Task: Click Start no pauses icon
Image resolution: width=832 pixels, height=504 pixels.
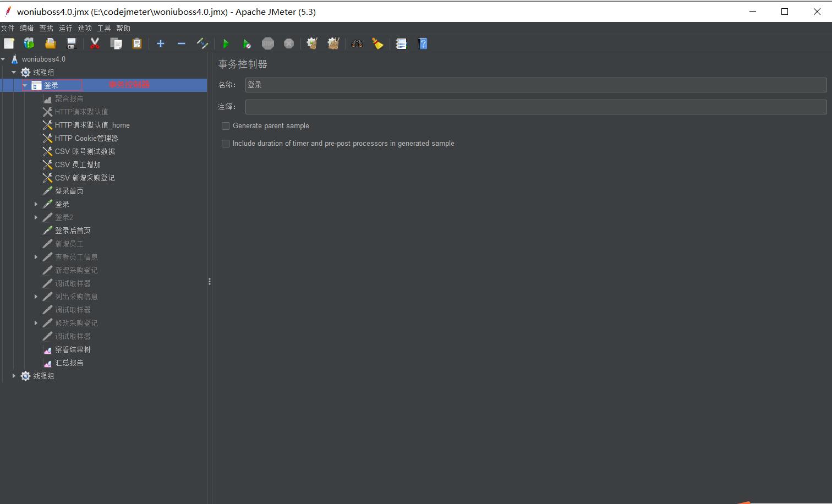Action: tap(247, 43)
